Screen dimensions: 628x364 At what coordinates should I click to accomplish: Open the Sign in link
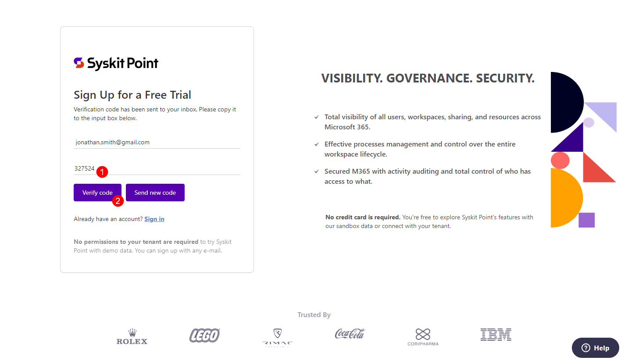coord(154,219)
